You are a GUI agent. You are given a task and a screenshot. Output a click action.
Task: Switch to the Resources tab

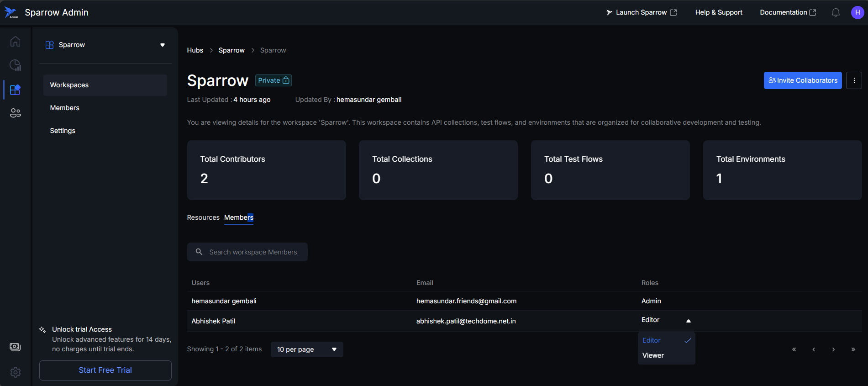203,217
